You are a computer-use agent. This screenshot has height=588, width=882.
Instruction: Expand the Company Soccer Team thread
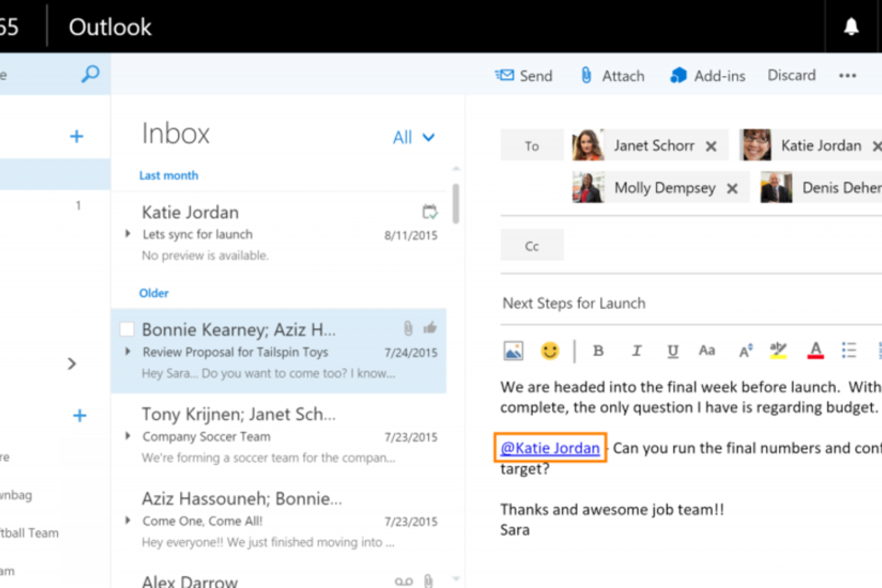[x=128, y=436]
